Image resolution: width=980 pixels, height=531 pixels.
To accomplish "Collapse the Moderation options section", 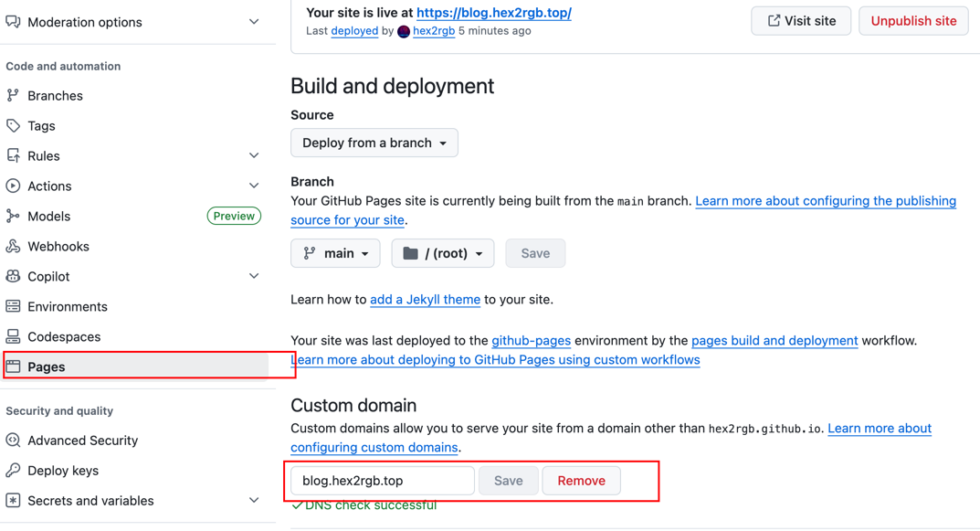I will pyautogui.click(x=253, y=21).
